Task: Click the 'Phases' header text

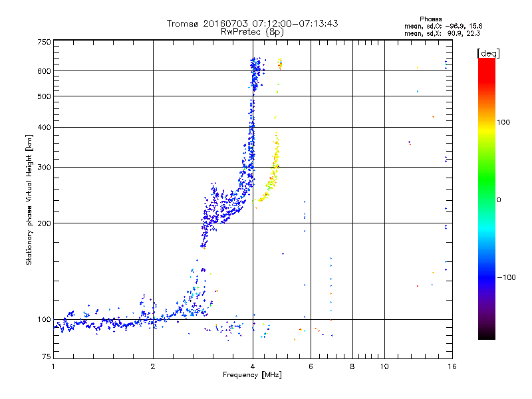Action: click(x=430, y=19)
